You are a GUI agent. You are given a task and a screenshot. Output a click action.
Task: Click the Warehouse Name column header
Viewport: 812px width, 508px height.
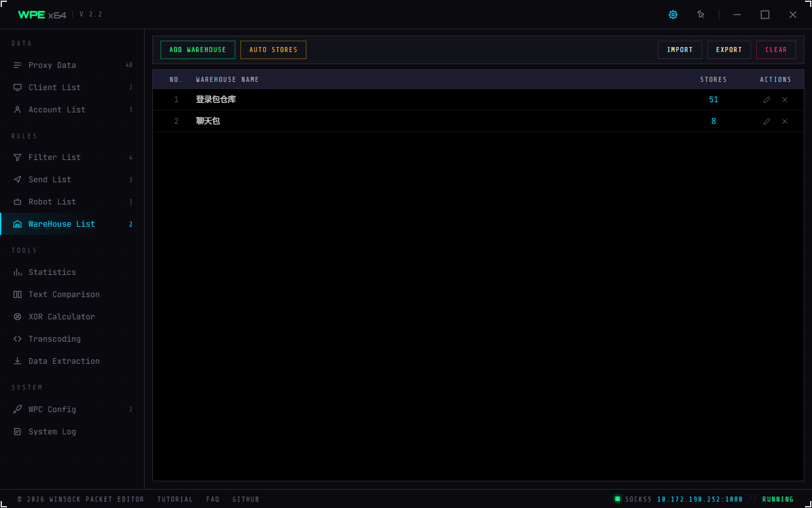227,80
